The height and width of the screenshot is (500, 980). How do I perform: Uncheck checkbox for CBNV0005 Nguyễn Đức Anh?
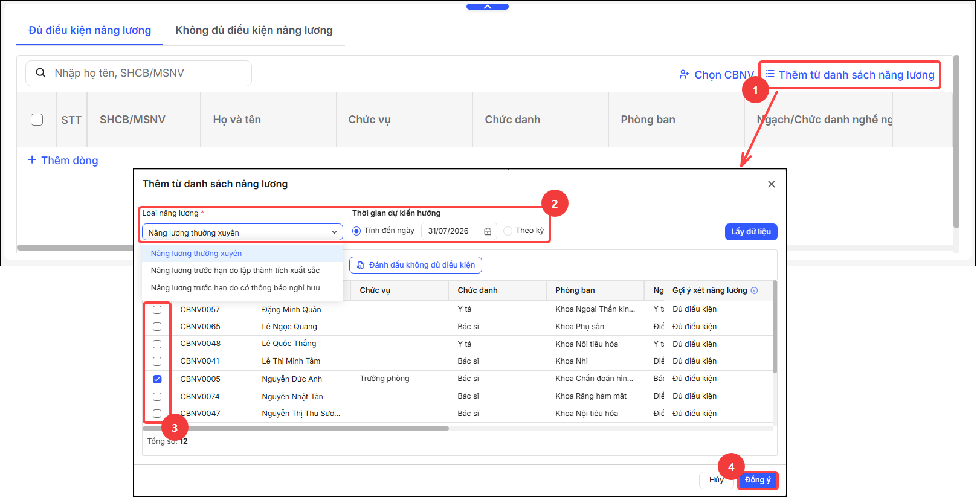click(x=157, y=379)
